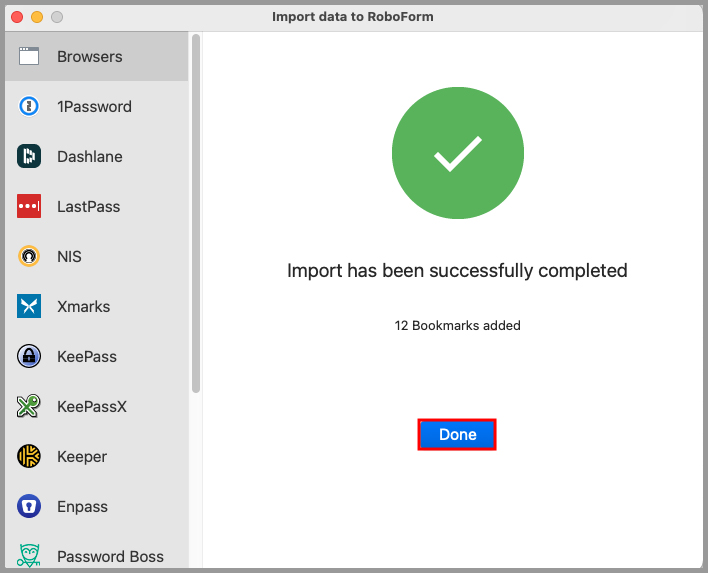This screenshot has width=708, height=573.
Task: Click the green success checkmark circle
Action: coord(457,154)
